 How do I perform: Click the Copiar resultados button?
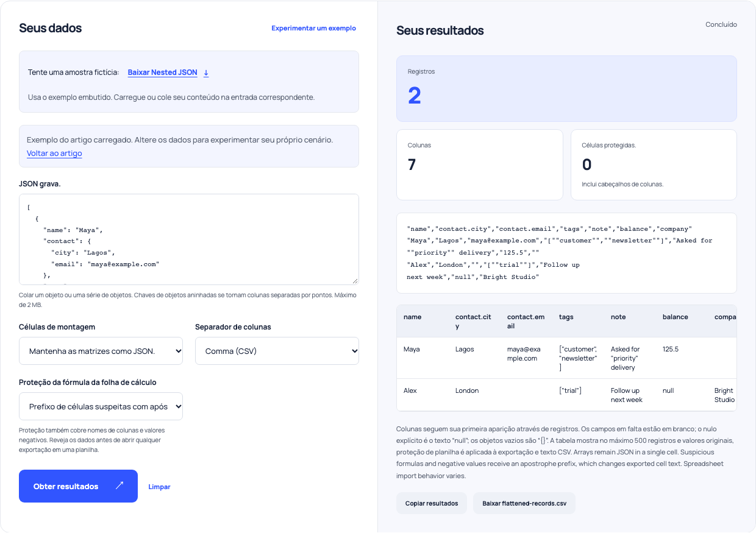click(432, 503)
